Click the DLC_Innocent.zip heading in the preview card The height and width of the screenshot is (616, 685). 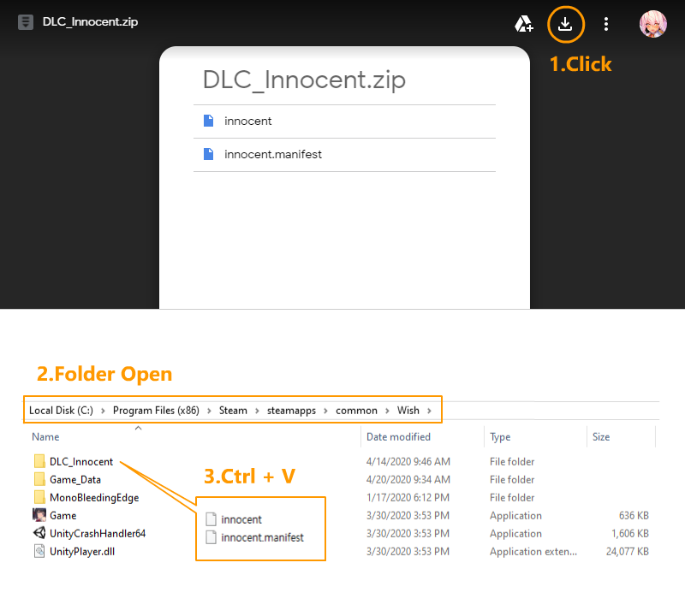304,80
